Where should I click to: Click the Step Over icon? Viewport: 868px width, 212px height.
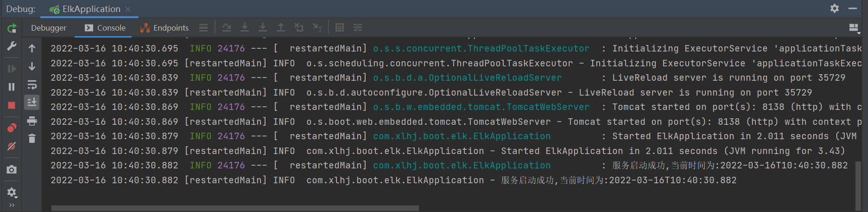coord(226,28)
